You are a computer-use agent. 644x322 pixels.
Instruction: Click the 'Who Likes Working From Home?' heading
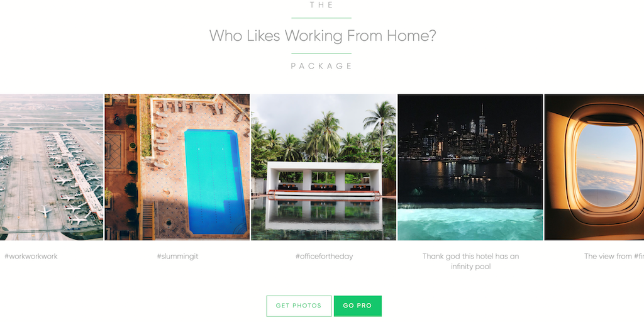click(323, 36)
